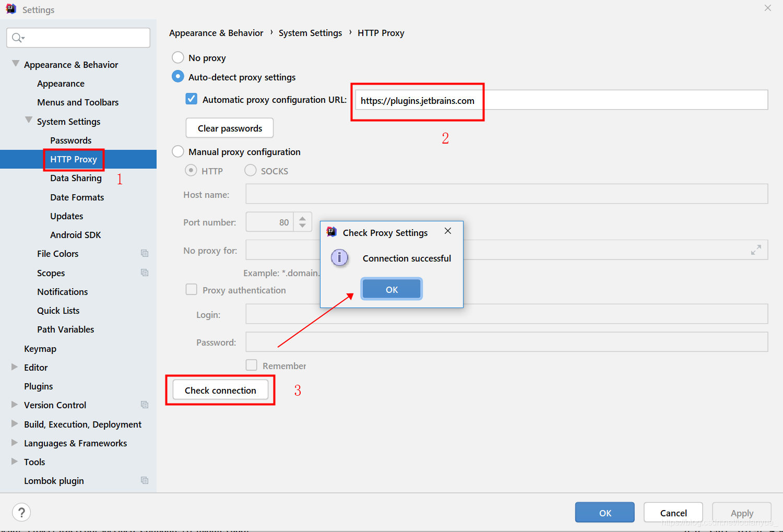Increase port number with stepper arrow

point(302,218)
